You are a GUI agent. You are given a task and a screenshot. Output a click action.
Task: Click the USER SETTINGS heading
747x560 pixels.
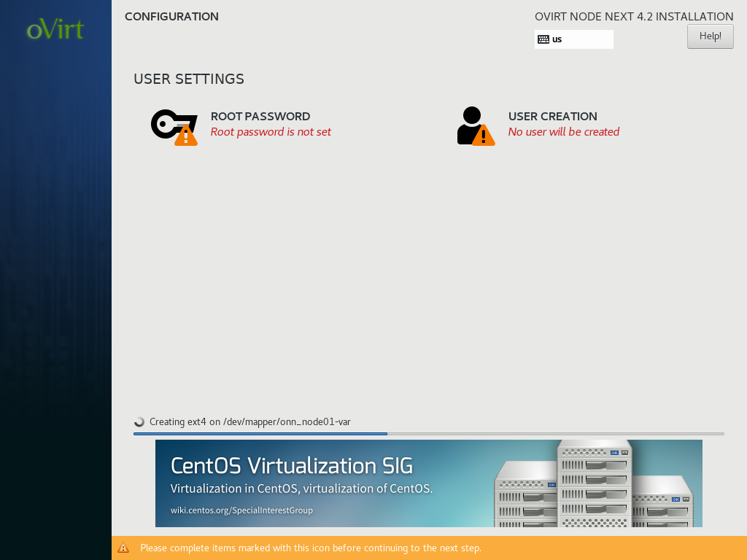click(x=189, y=79)
